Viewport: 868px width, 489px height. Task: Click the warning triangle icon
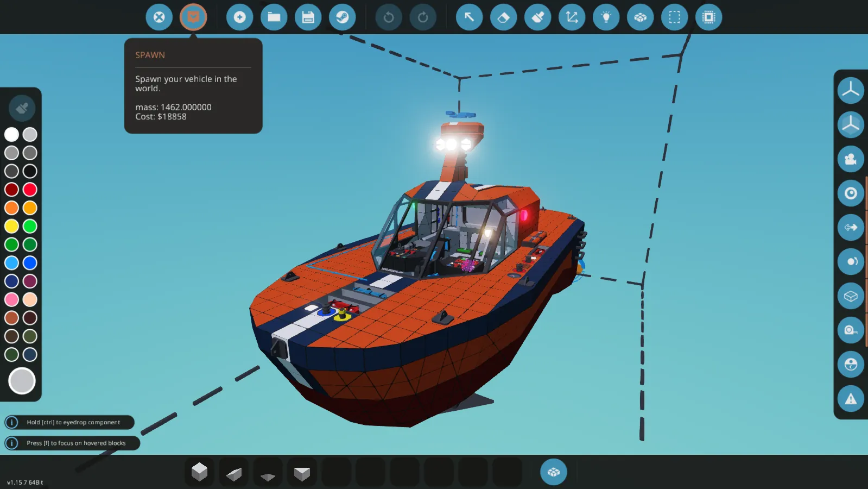tap(851, 399)
